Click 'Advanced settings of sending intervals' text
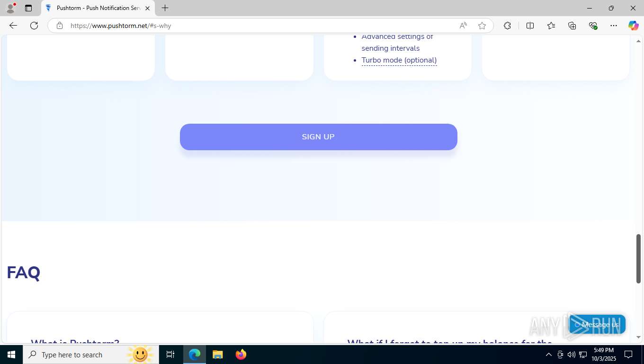644x364 pixels. click(397, 42)
